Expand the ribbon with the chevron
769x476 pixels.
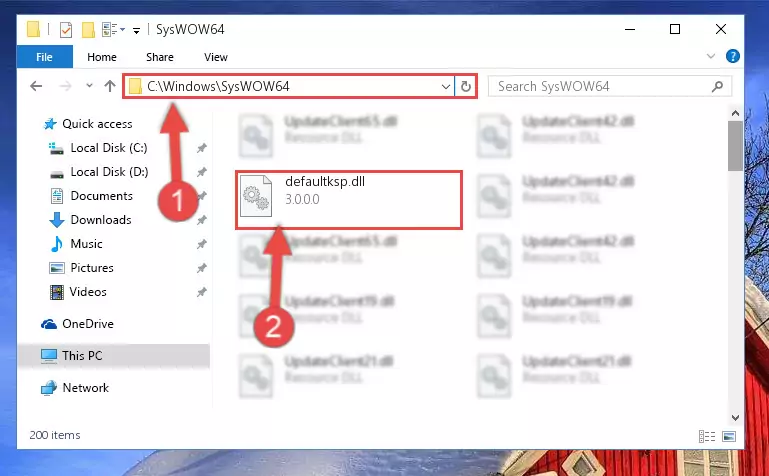tap(711, 56)
